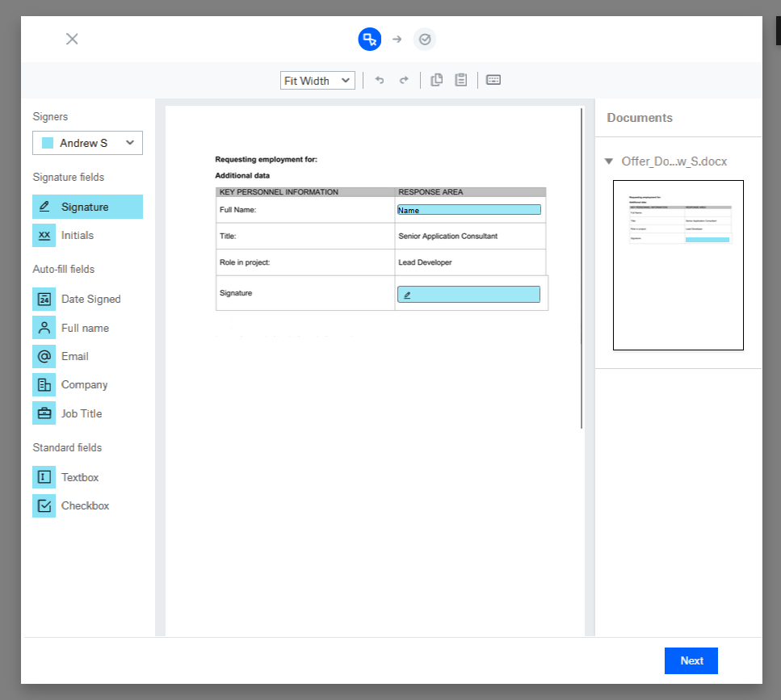Click the paste clipboard icon
781x700 pixels.
pyautogui.click(x=461, y=80)
